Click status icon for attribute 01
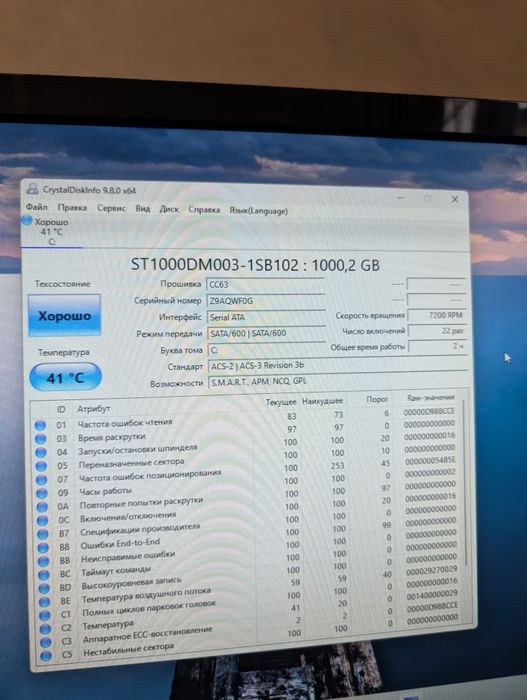Image resolution: width=527 pixels, height=700 pixels. (x=40, y=425)
